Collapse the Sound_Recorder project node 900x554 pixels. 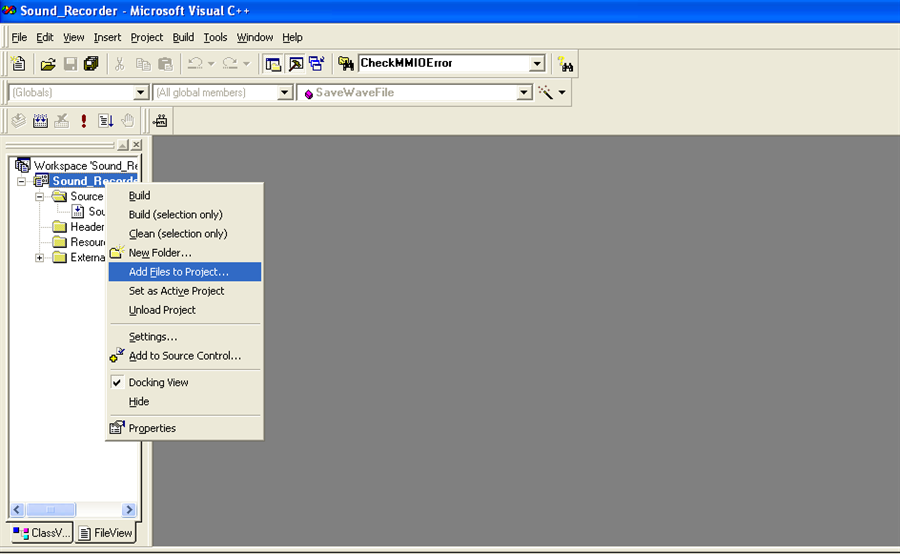coord(22,181)
